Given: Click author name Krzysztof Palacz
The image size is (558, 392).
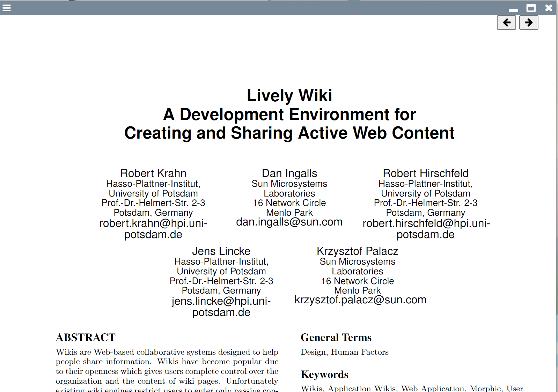Looking at the screenshot, I should 357,251.
